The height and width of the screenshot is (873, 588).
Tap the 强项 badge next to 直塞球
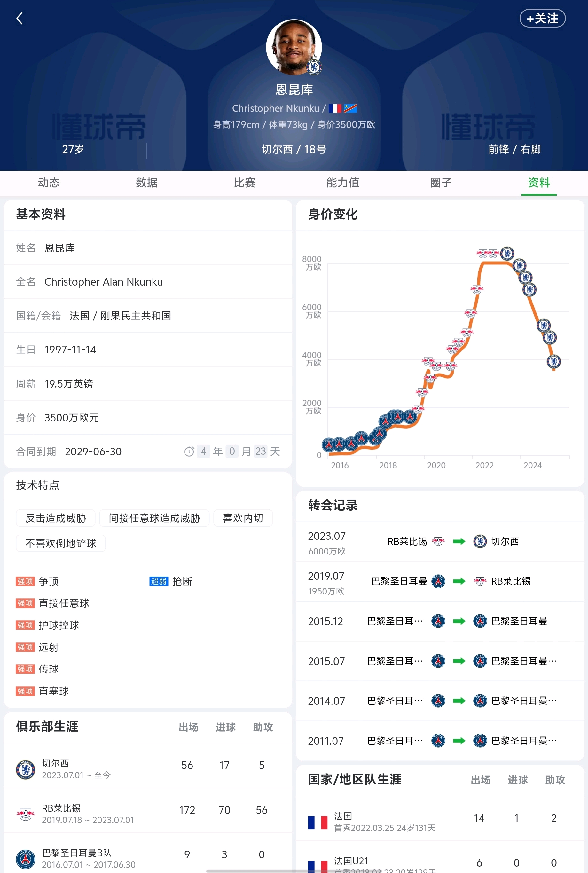[x=25, y=691]
